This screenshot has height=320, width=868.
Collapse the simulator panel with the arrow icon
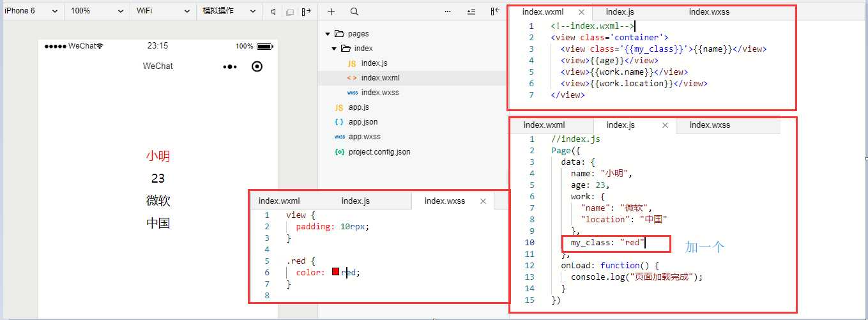[x=307, y=11]
